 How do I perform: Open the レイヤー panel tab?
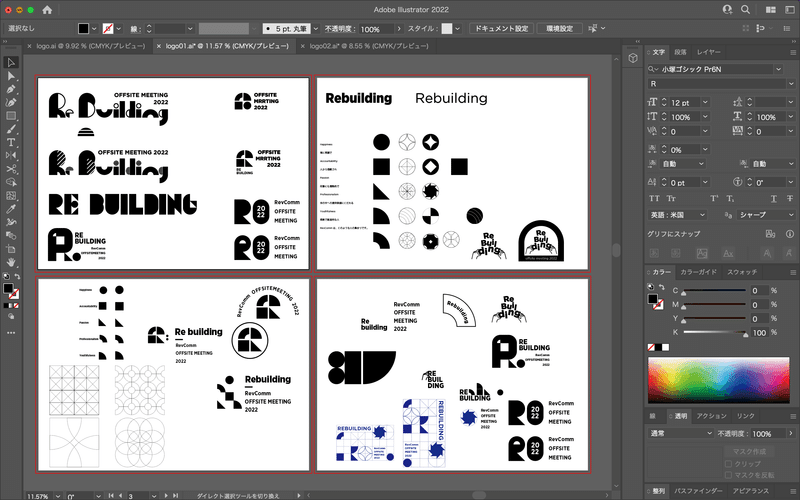coord(709,52)
